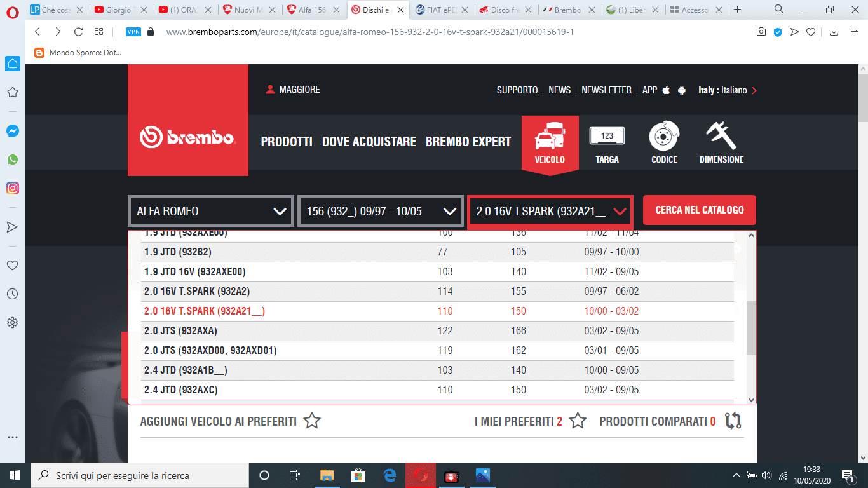
Task: Switch to Giorgio YouTube tab
Action: point(121,10)
